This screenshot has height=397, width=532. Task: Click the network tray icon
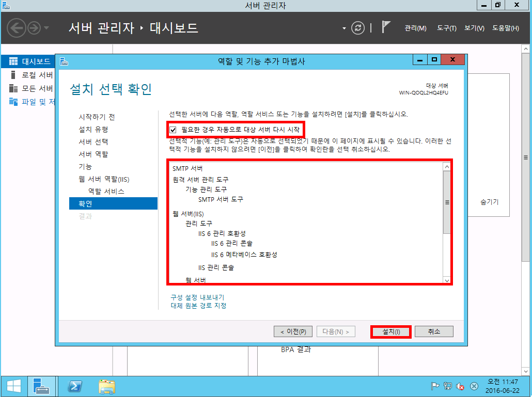[x=448, y=386]
